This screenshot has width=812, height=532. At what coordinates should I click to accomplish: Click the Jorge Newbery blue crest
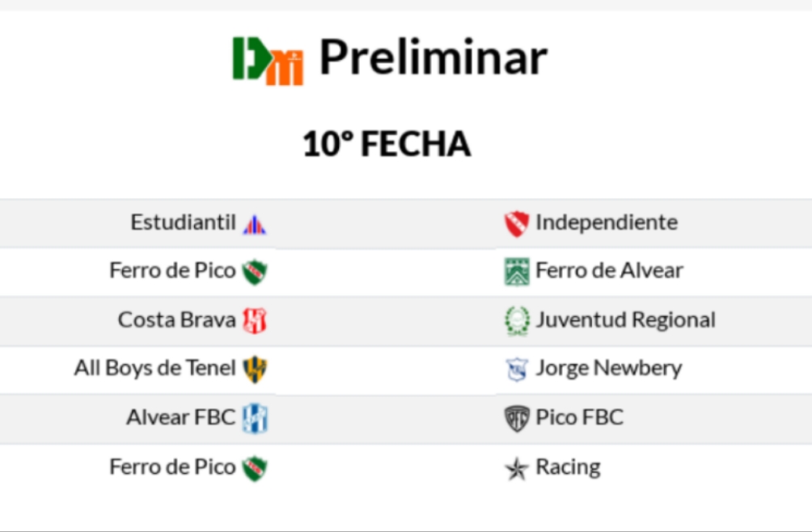tap(517, 369)
